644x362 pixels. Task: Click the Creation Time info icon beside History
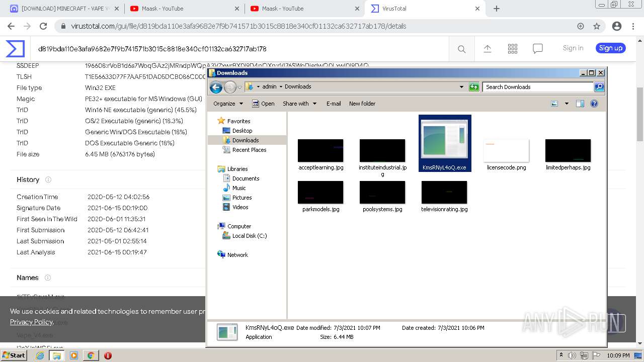[48, 179]
